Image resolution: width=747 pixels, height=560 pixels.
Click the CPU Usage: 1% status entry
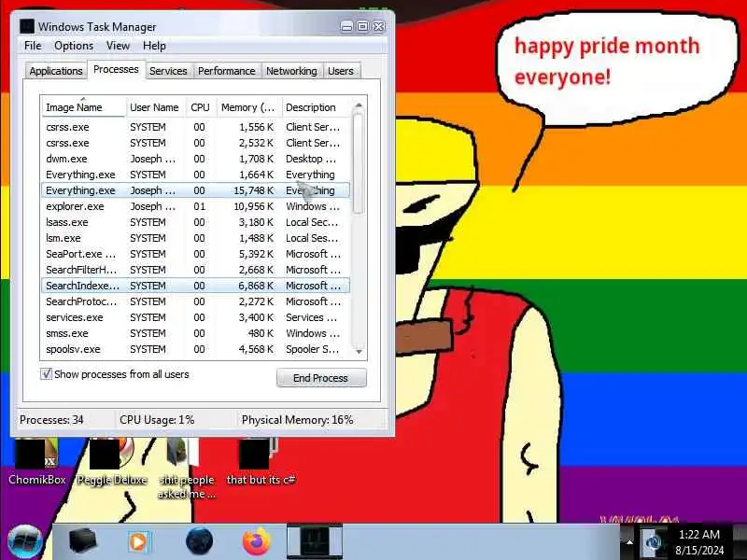pyautogui.click(x=157, y=419)
